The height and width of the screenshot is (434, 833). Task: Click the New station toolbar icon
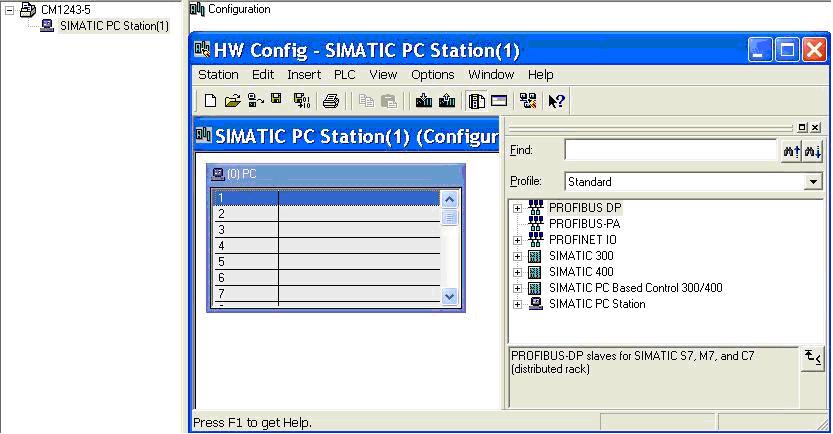pyautogui.click(x=210, y=100)
